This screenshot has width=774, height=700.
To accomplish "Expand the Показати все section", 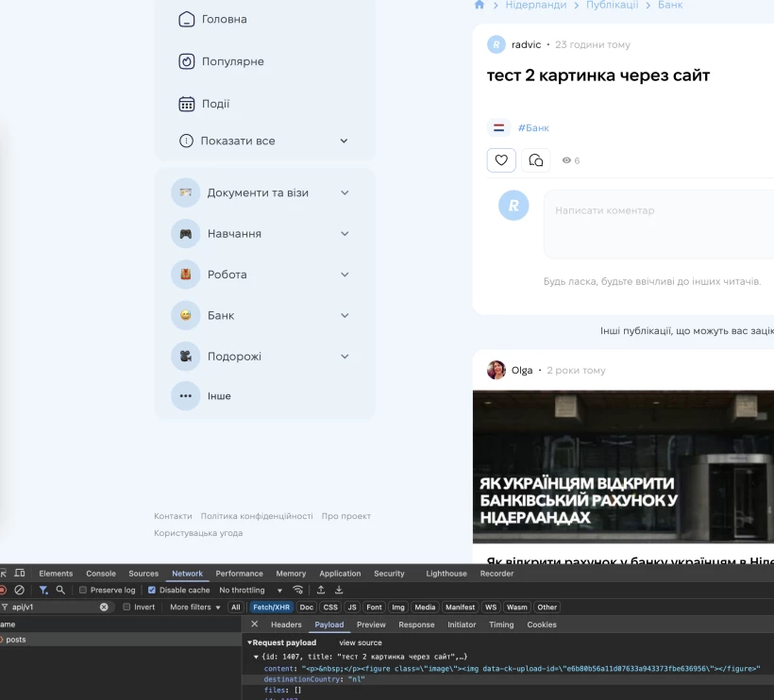I will (x=344, y=141).
